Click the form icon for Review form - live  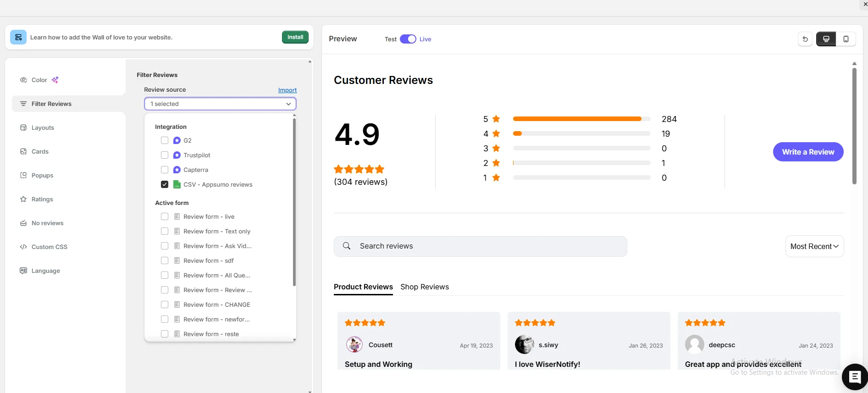(177, 216)
